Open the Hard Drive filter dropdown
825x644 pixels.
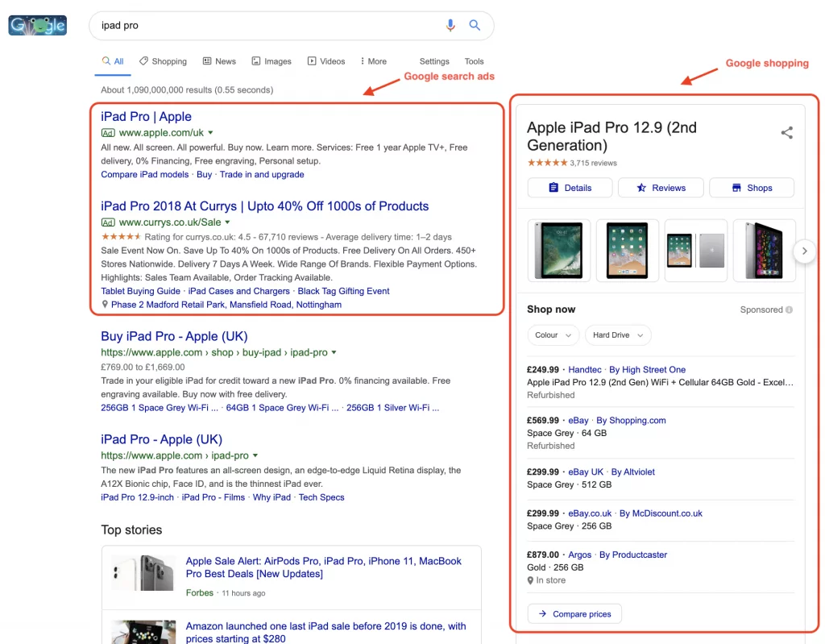(x=617, y=334)
